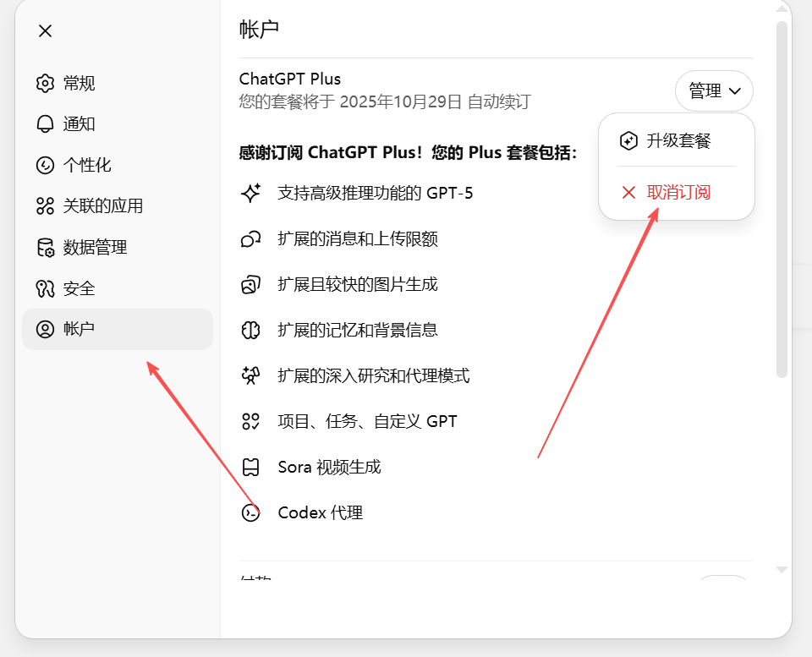Click the sparkle icon beside GPT-5 feature
The height and width of the screenshot is (657, 812).
250,193
